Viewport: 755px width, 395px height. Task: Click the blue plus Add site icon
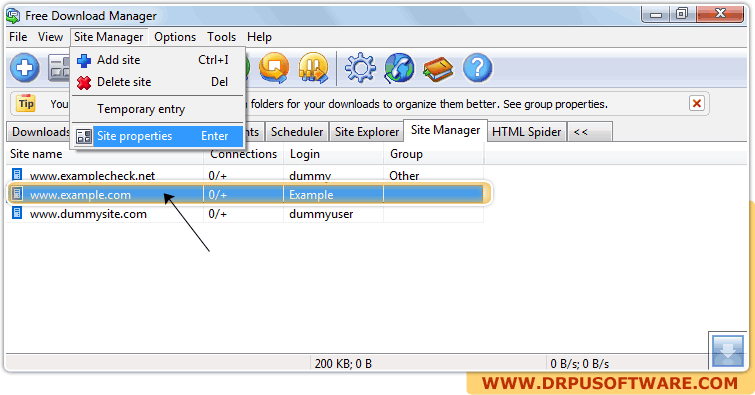(x=84, y=61)
